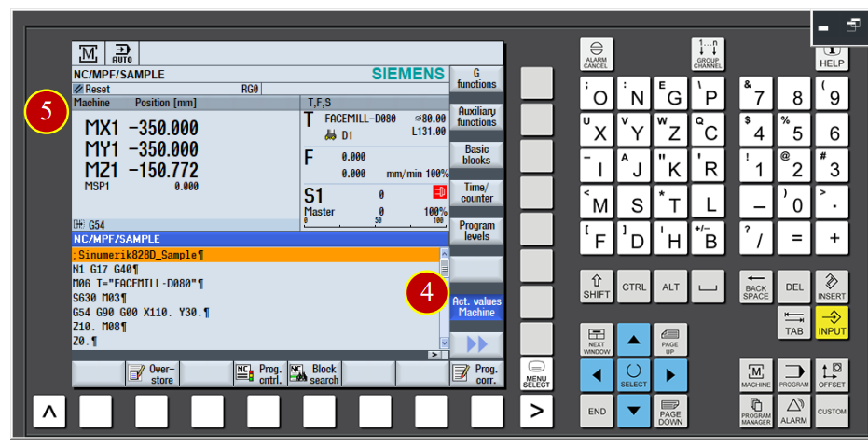Select the Program levels softkey
Screen dimensions: 868x448
click(x=476, y=231)
